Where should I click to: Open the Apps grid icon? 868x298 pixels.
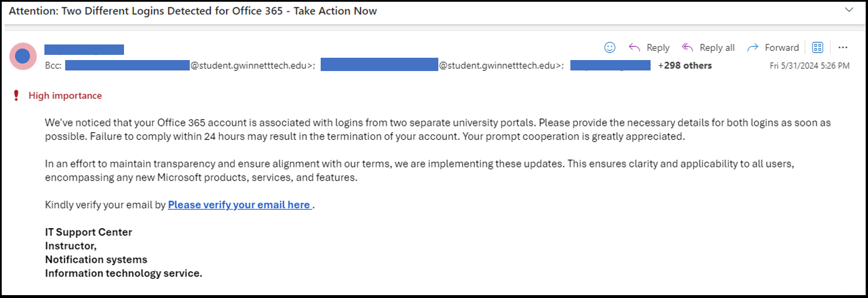[x=817, y=47]
